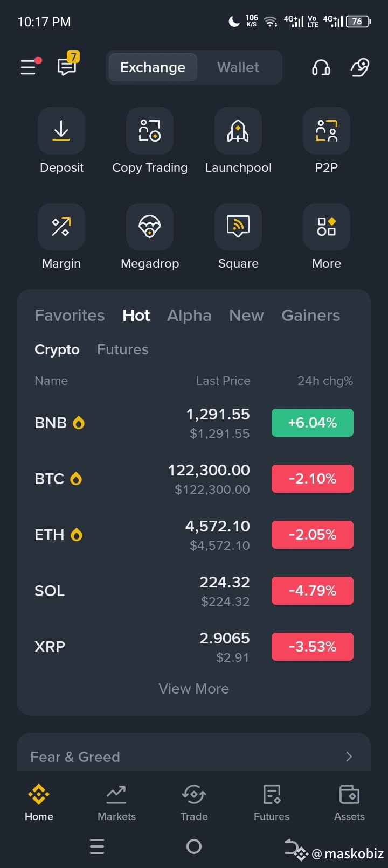Open the Megadrop parachute icon
The width and height of the screenshot is (388, 868).
pyautogui.click(x=150, y=227)
